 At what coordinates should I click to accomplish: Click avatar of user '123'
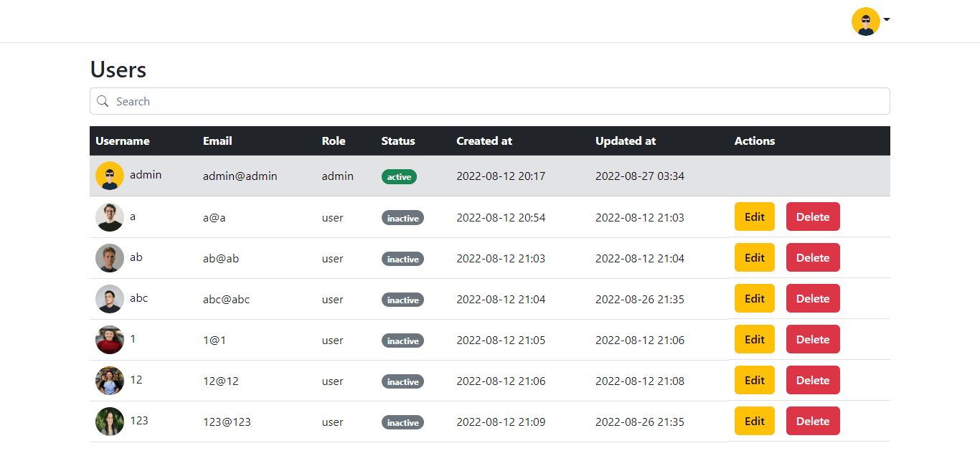tap(110, 422)
